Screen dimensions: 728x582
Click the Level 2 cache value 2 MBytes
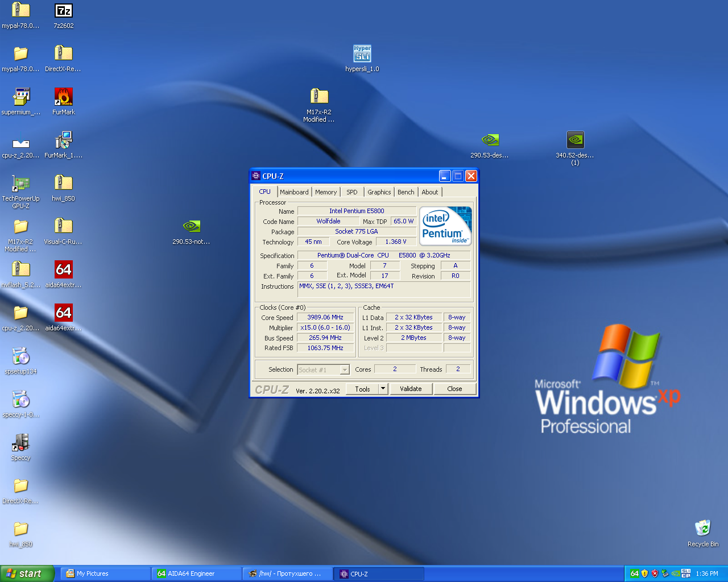413,338
